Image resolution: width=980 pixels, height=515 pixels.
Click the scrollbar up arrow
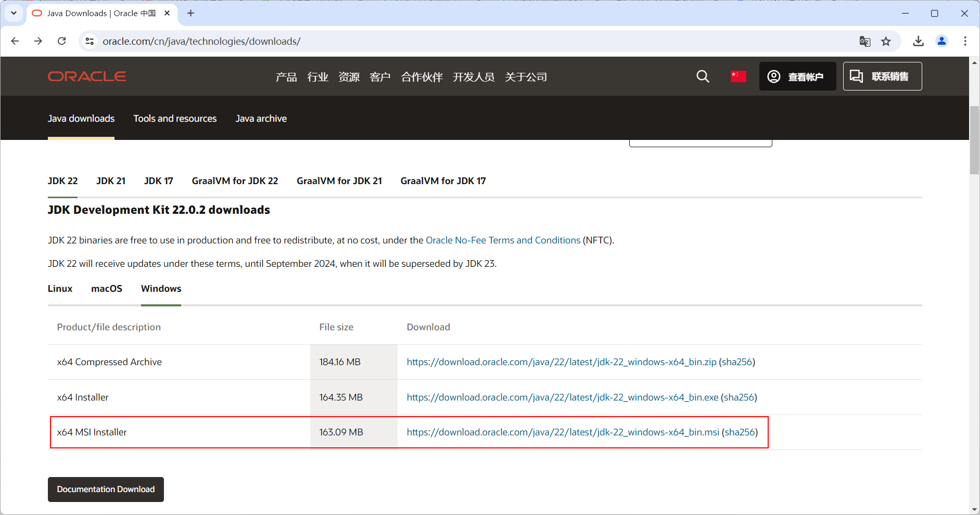pos(974,62)
